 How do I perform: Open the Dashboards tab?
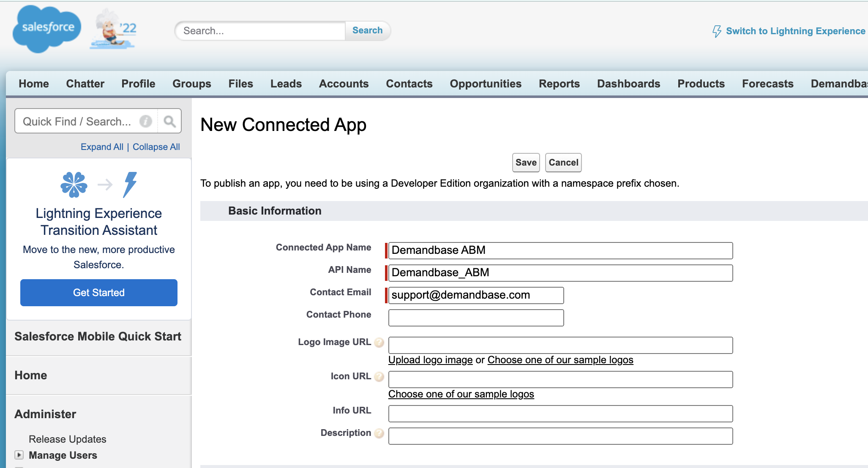[628, 84]
